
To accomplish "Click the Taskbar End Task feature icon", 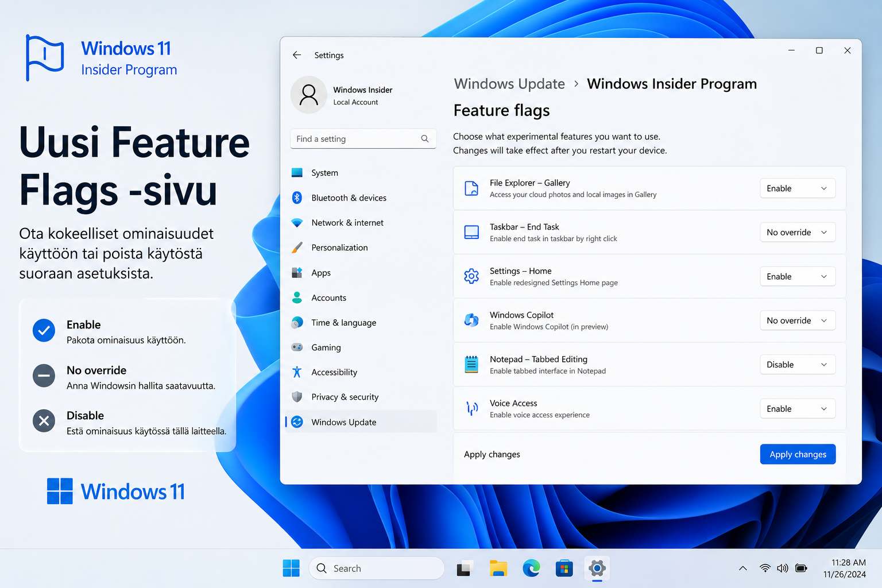I will (471, 233).
